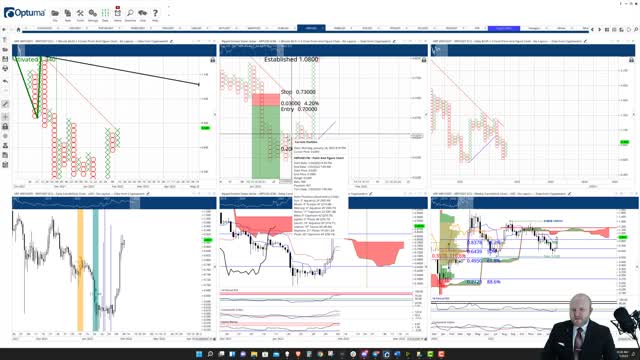Click the "Stop 0.73000" label

tap(298, 92)
